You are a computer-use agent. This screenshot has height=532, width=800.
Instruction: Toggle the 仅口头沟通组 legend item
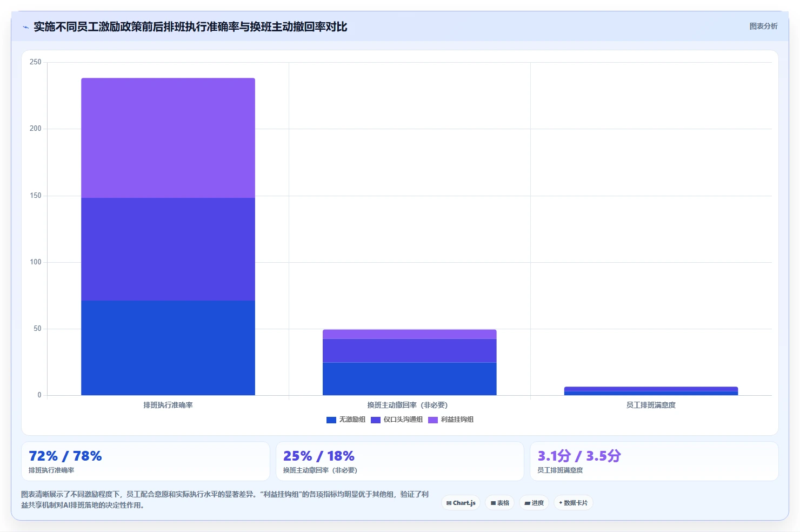click(397, 420)
